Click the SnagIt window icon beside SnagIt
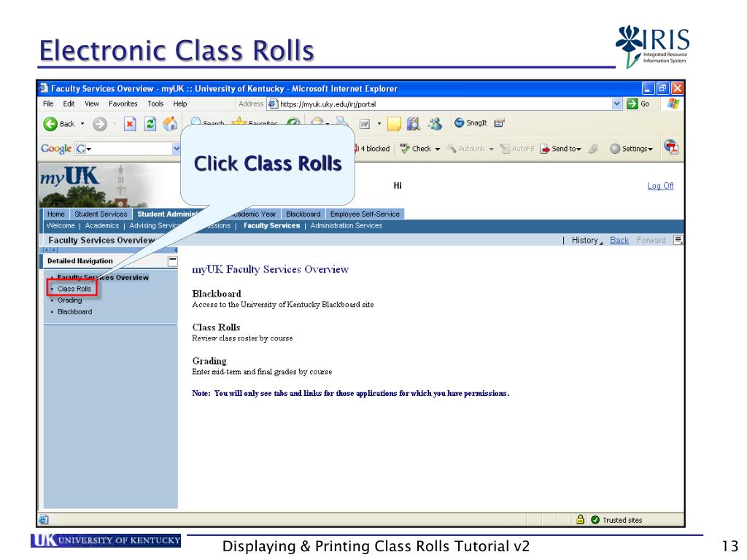The height and width of the screenshot is (560, 747). [x=499, y=122]
